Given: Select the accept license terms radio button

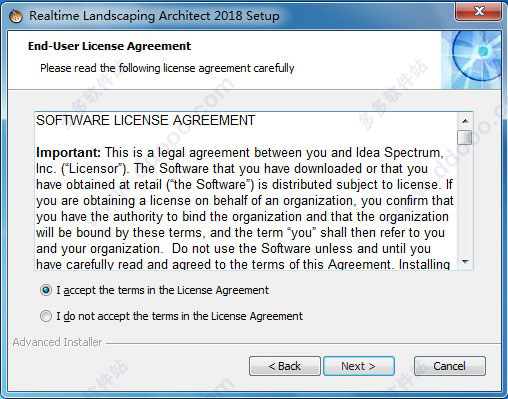Looking at the screenshot, I should [x=46, y=290].
